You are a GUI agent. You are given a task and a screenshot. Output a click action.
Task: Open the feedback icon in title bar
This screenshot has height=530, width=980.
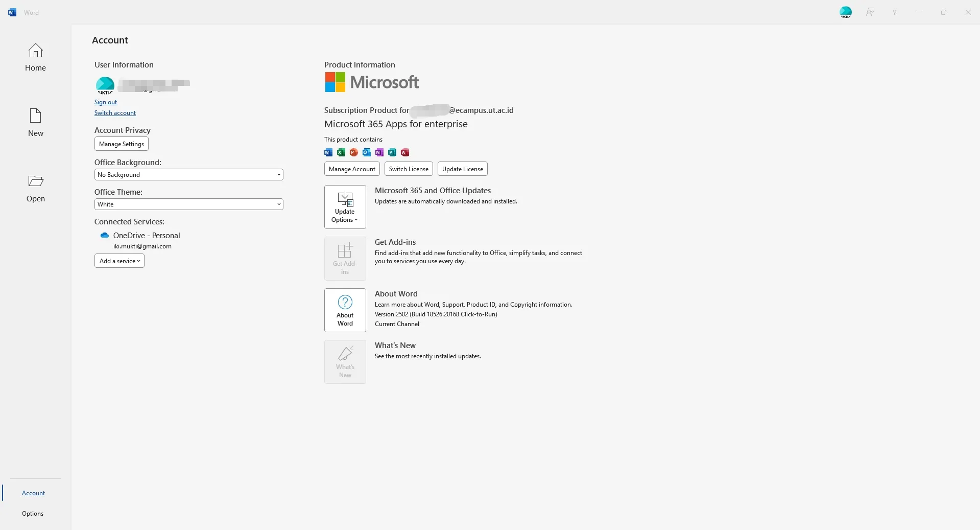pos(870,12)
